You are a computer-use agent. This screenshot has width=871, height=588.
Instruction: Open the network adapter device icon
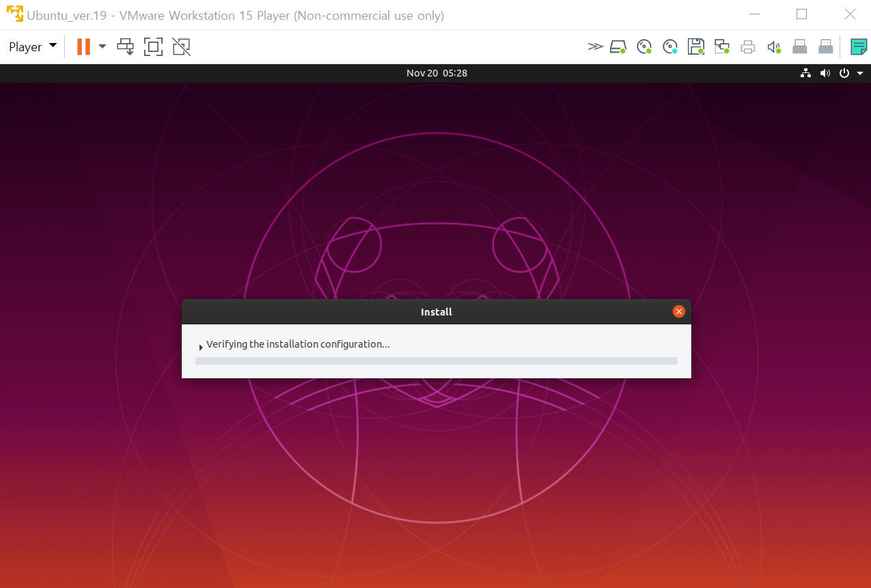pos(722,46)
